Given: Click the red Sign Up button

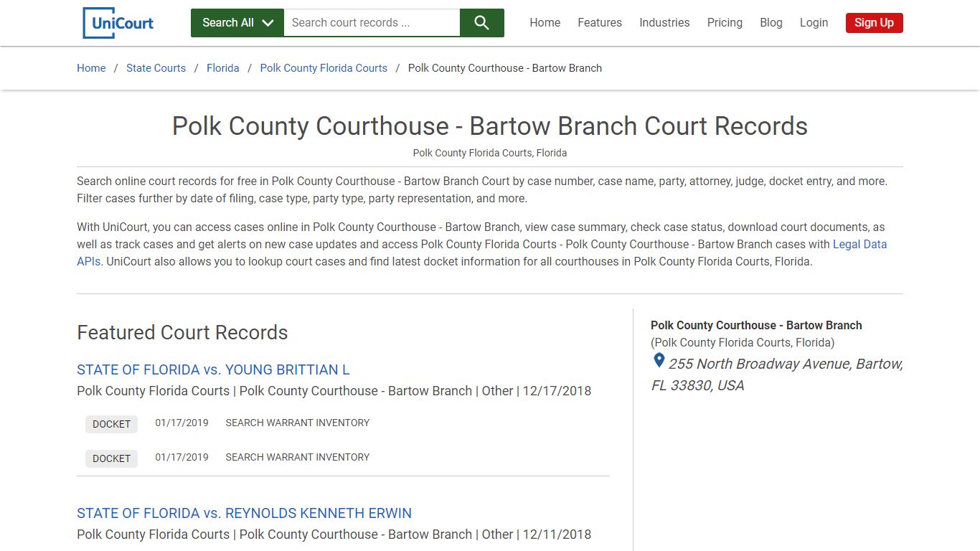Looking at the screenshot, I should coord(874,23).
